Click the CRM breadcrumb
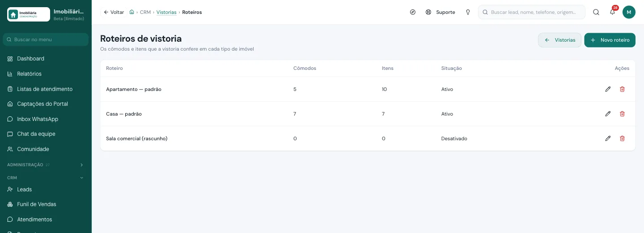Screen dimensions: 644x233 (x=145, y=12)
